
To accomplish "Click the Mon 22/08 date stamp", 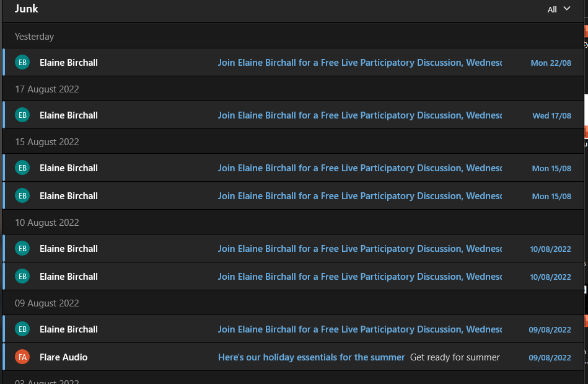I will click(x=551, y=63).
